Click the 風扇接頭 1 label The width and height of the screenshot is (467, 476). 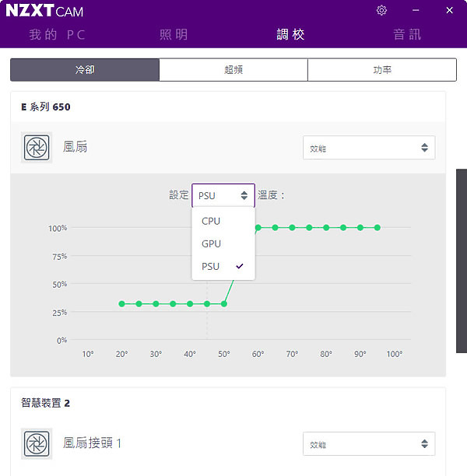[x=93, y=443]
